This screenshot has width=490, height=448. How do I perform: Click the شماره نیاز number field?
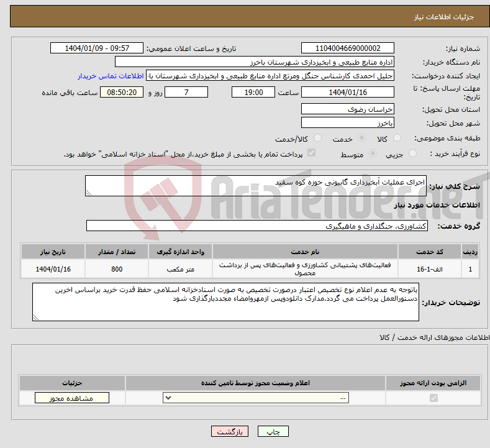[x=348, y=48]
